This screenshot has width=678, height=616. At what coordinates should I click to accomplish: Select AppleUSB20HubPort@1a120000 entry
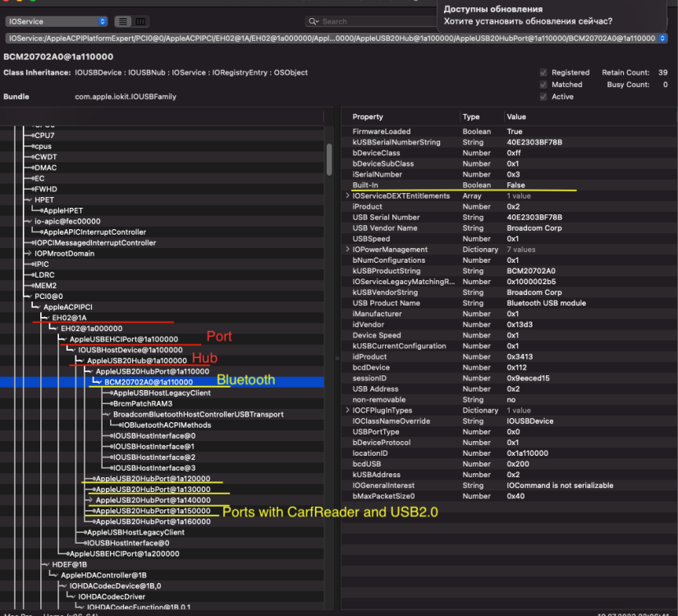point(153,479)
